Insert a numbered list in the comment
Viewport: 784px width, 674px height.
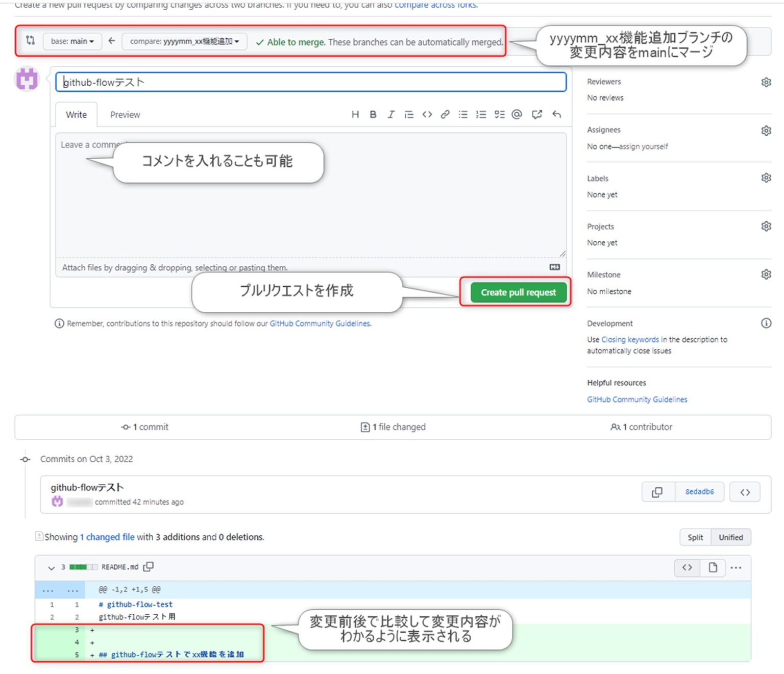(481, 114)
